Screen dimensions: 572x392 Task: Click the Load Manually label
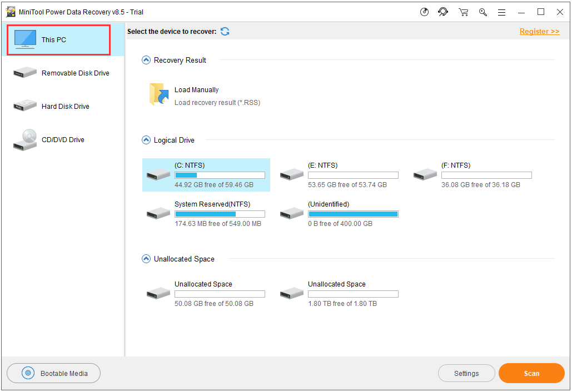(x=196, y=89)
